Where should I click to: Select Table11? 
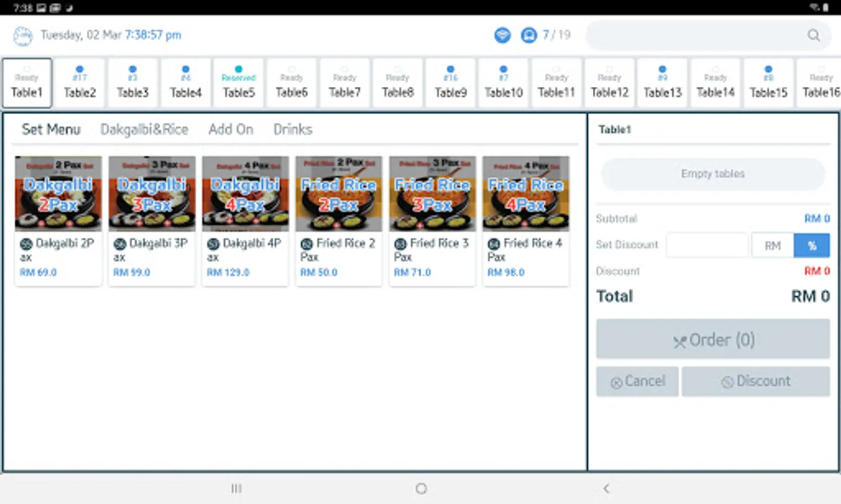[x=556, y=83]
